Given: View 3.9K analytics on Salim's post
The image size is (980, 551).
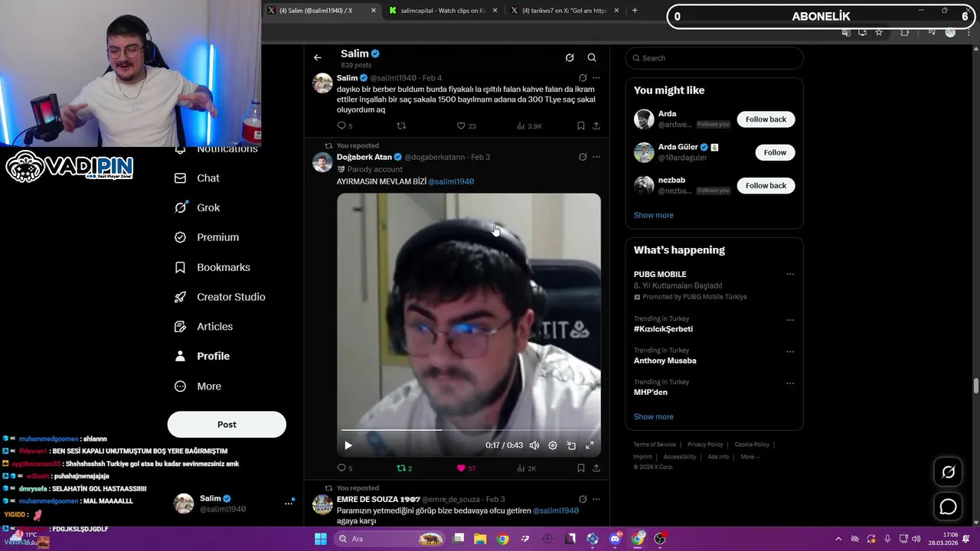Looking at the screenshot, I should tap(529, 126).
